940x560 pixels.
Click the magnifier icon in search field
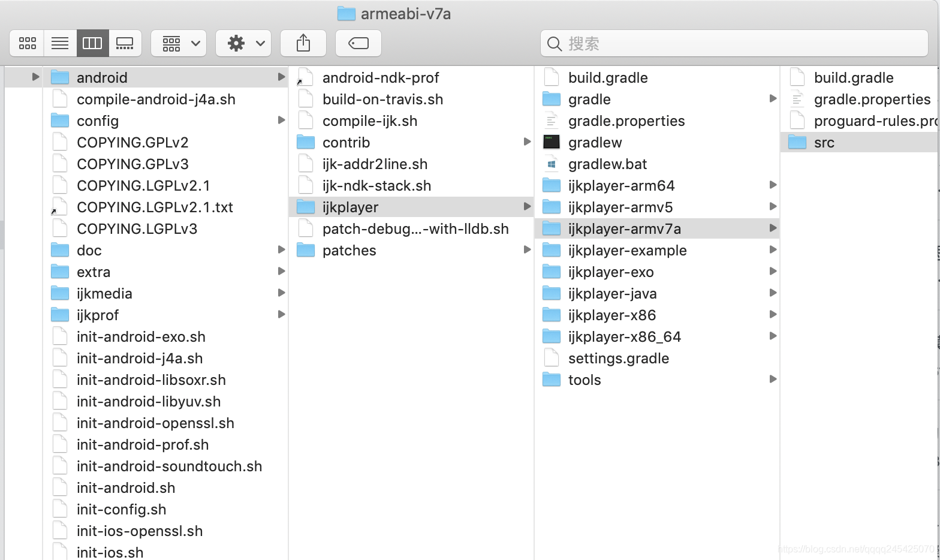point(555,44)
